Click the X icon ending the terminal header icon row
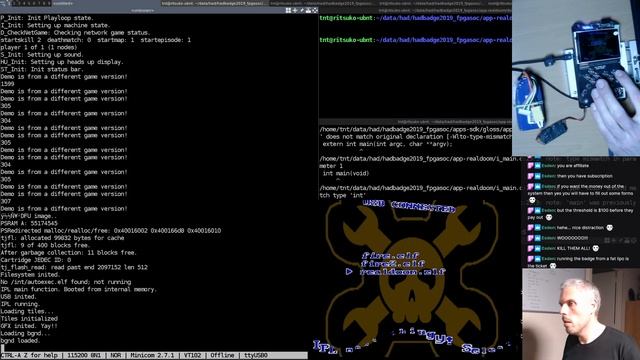 pos(315,10)
